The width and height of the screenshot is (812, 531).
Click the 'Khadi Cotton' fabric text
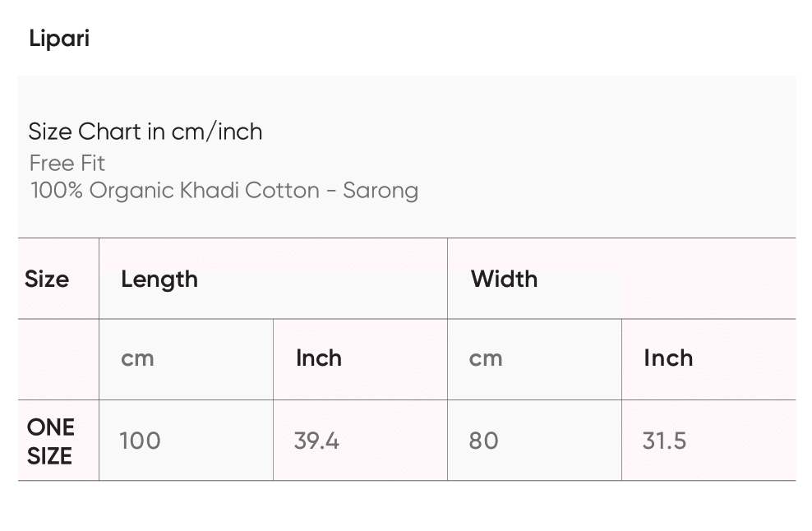(250, 191)
